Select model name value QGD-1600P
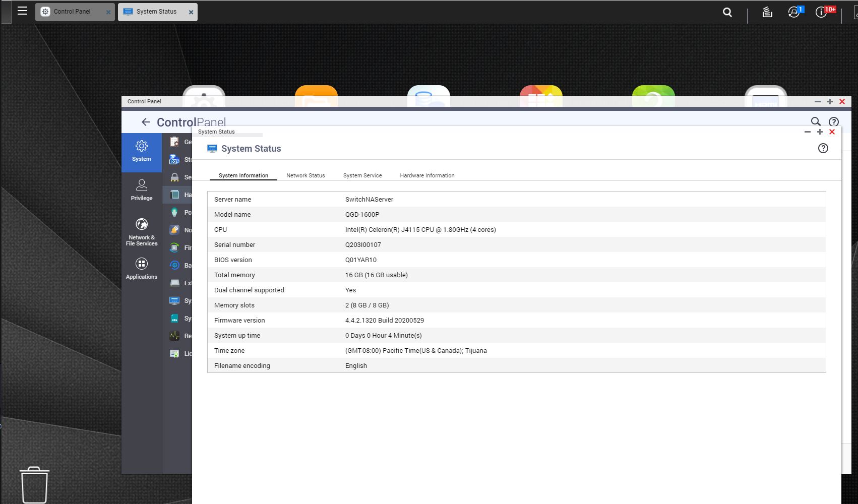 [x=362, y=214]
